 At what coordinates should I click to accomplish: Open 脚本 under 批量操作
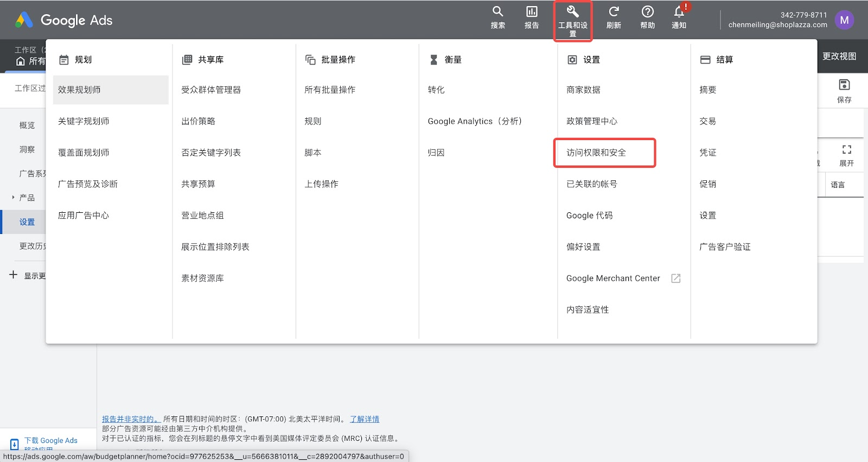313,153
